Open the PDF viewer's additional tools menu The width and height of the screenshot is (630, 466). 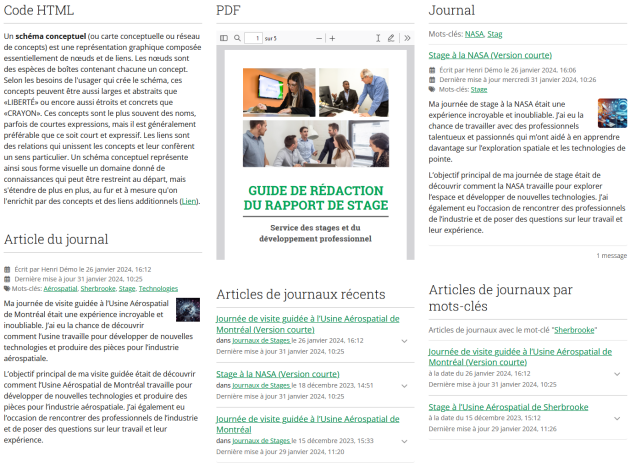tap(407, 38)
